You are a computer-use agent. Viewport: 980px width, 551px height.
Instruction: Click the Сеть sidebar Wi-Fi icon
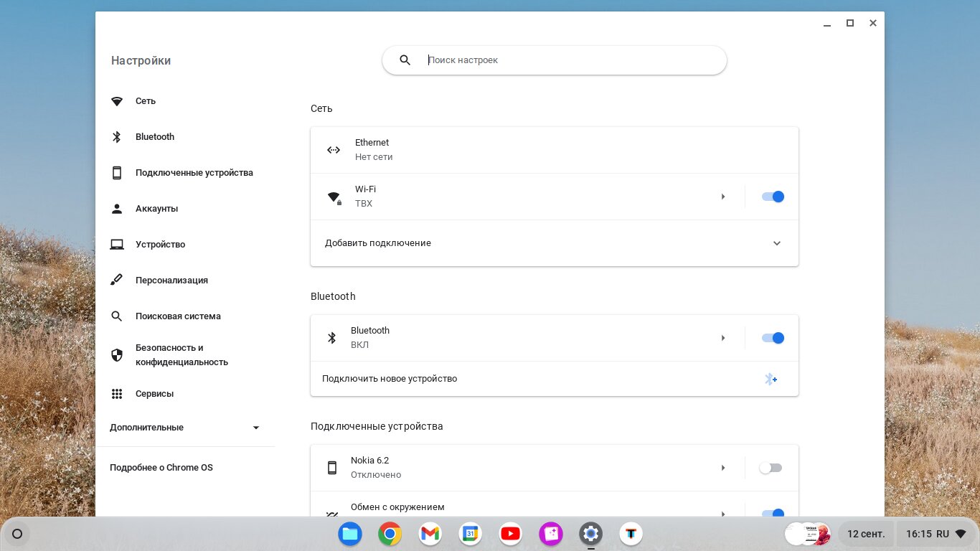(117, 101)
